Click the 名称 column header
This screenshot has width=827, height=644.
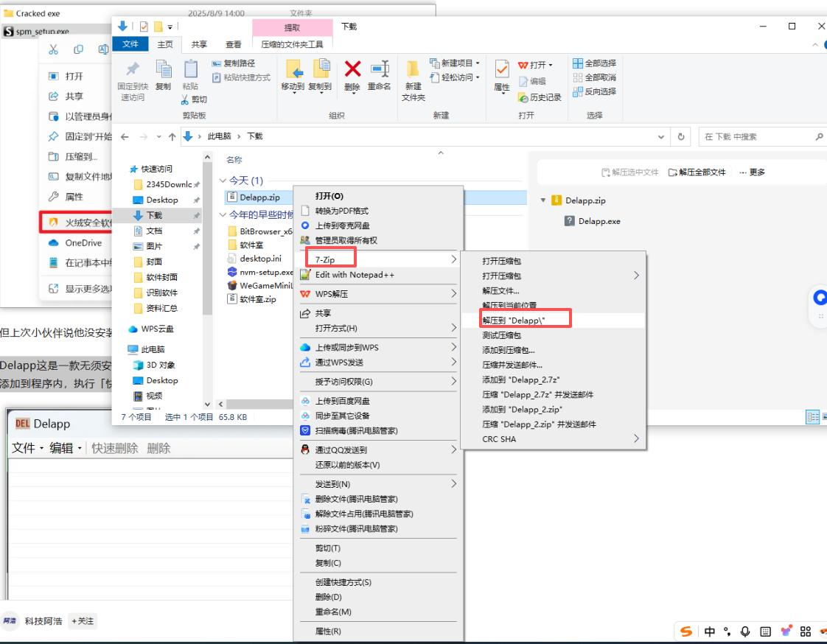click(x=234, y=160)
